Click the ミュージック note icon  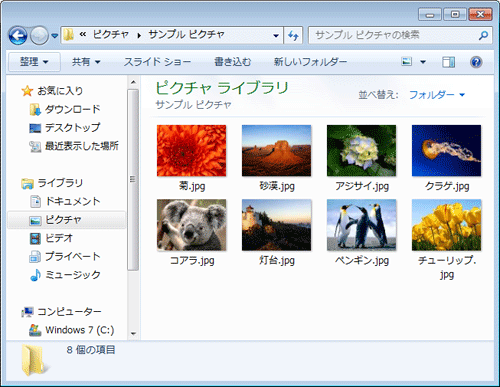[35, 275]
